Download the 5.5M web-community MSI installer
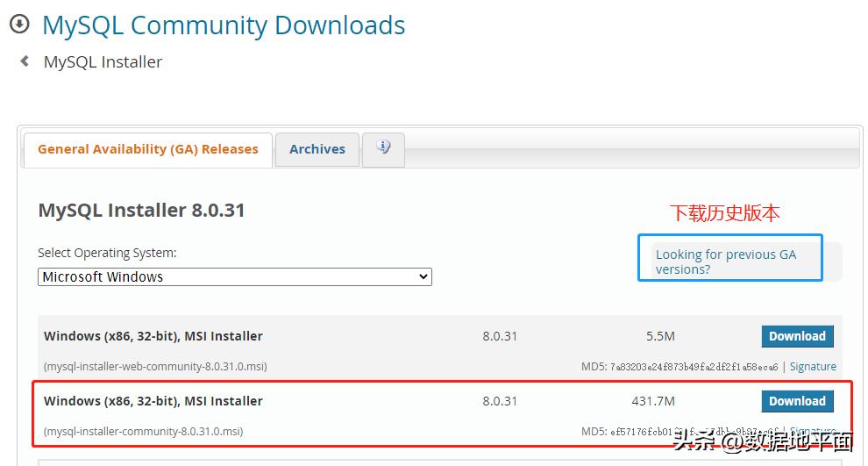This screenshot has width=868, height=466. click(797, 336)
